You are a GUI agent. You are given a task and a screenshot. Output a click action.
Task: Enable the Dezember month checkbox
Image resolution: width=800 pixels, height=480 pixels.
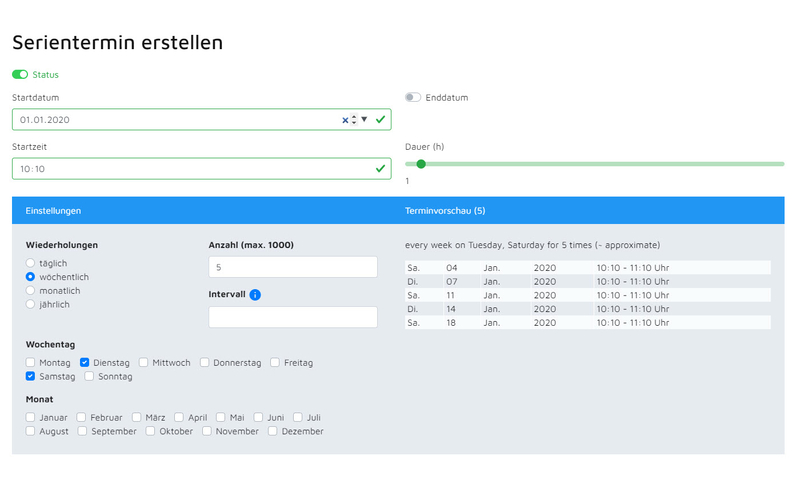click(x=273, y=431)
